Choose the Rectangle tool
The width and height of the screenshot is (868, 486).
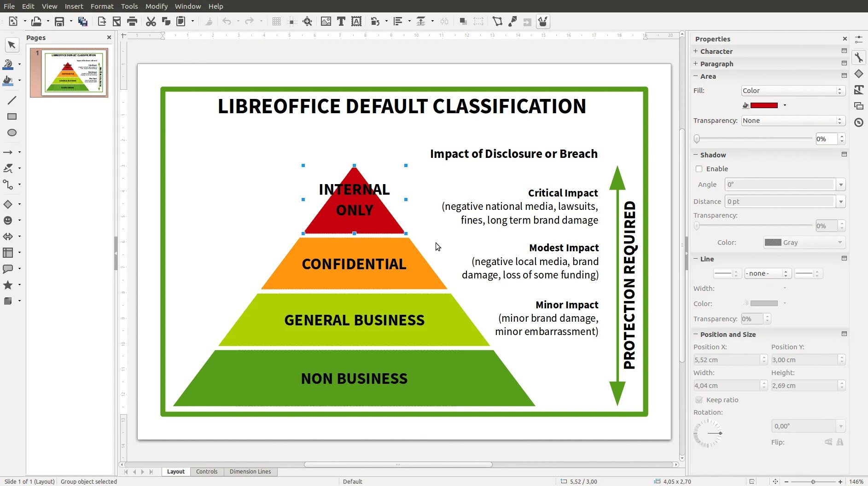click(12, 116)
